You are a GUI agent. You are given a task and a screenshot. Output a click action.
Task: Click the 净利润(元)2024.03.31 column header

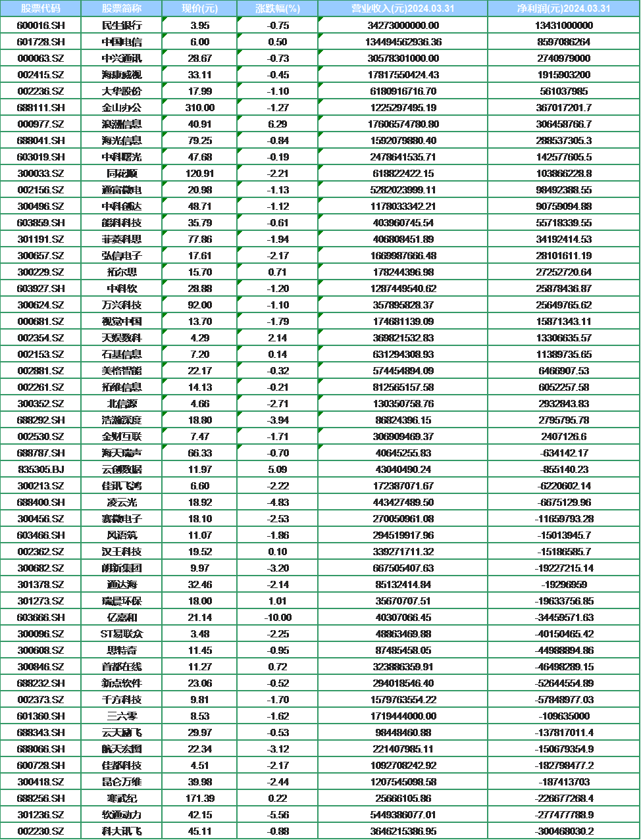coord(563,9)
